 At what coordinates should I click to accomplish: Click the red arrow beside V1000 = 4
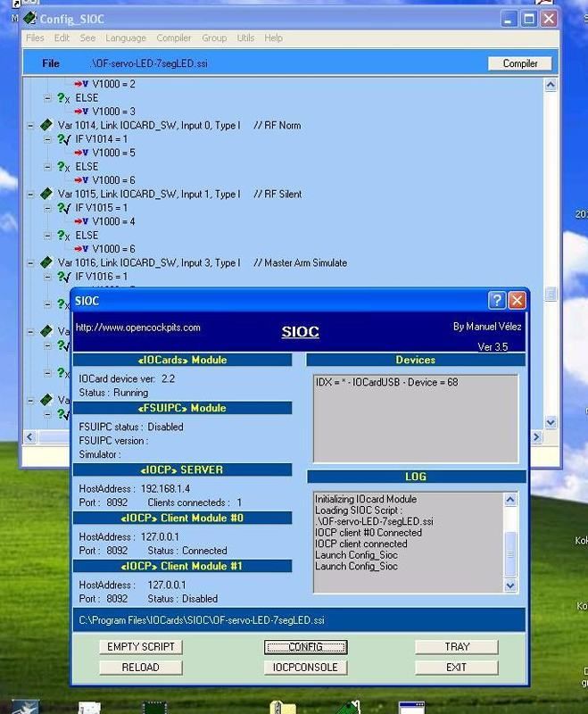pyautogui.click(x=81, y=222)
